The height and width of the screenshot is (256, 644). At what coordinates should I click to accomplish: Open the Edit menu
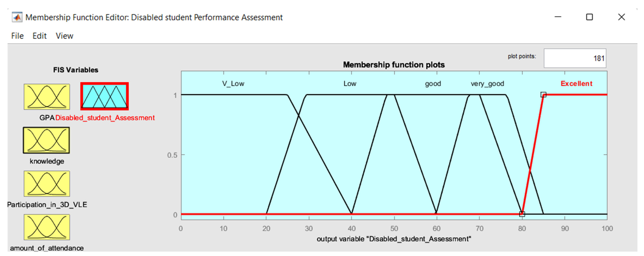40,36
